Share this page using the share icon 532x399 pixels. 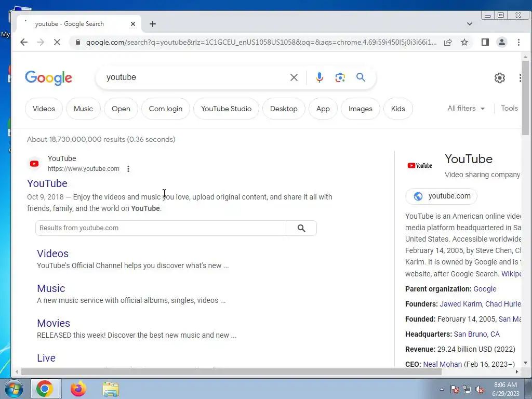pyautogui.click(x=448, y=42)
